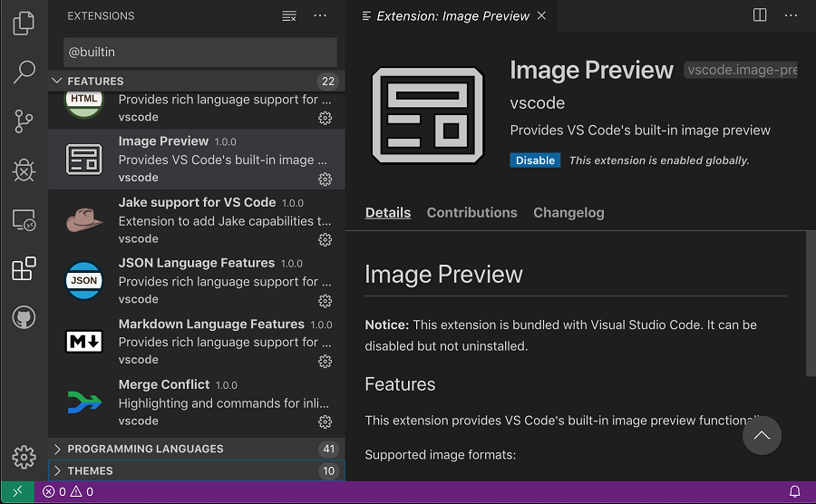The width and height of the screenshot is (816, 504).
Task: Open the Remote Explorer view
Action: [x=24, y=219]
